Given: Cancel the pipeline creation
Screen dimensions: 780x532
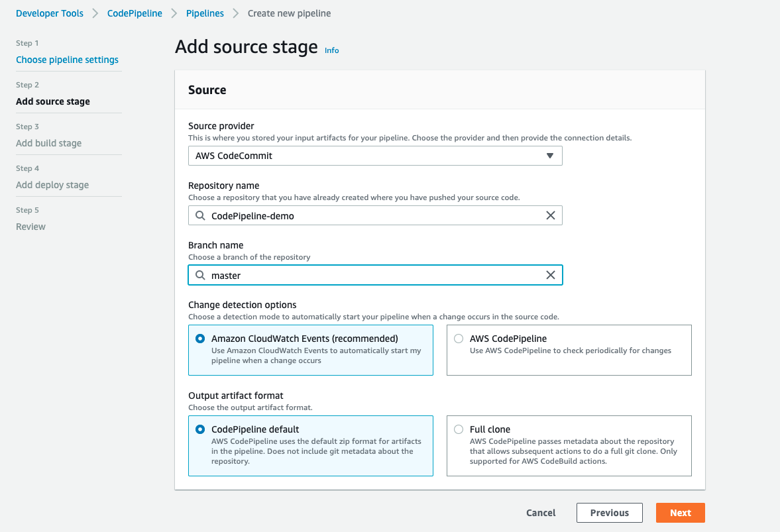Looking at the screenshot, I should (x=541, y=513).
